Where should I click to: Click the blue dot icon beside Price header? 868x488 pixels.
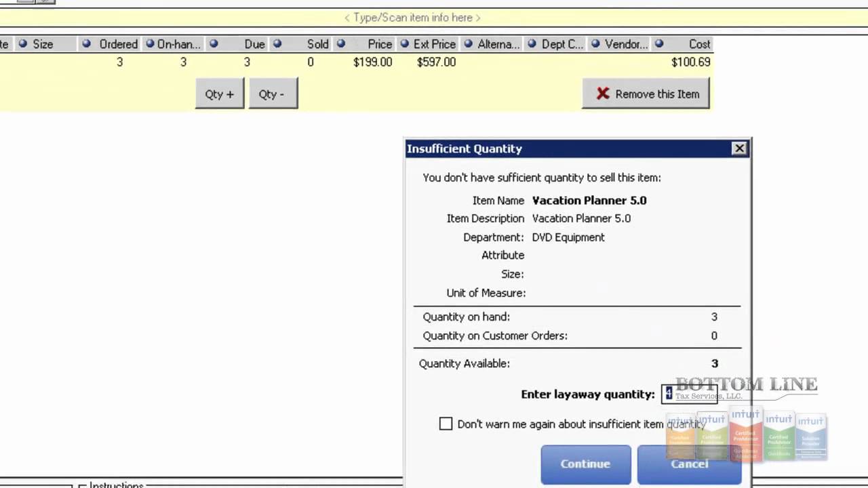[340, 43]
